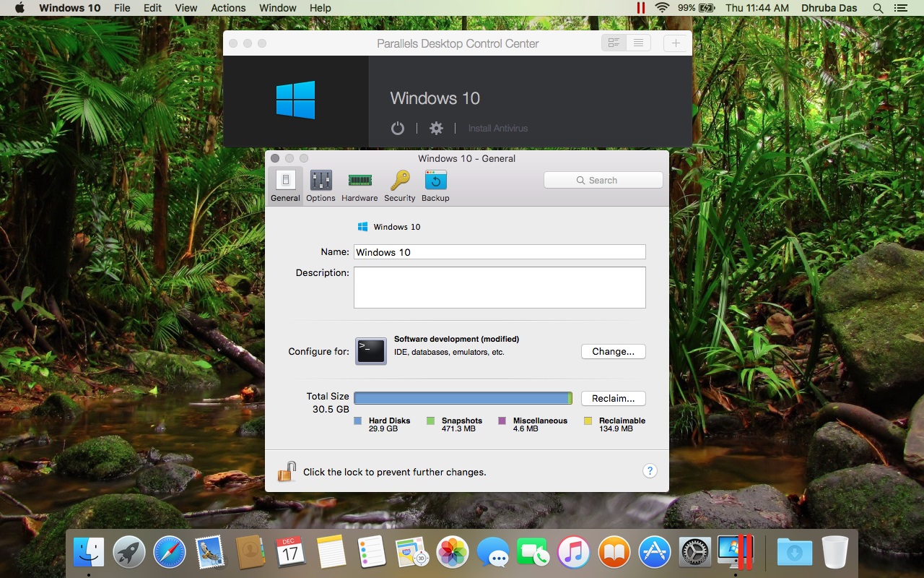The width and height of the screenshot is (924, 578).
Task: Click the Search field in configuration window
Action: coord(603,180)
